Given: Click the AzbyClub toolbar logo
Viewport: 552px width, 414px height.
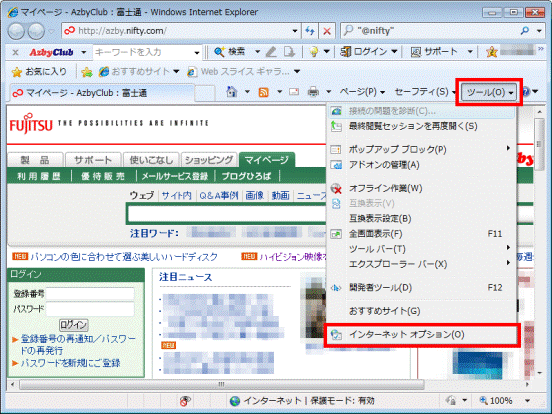Looking at the screenshot, I should 51,52.
